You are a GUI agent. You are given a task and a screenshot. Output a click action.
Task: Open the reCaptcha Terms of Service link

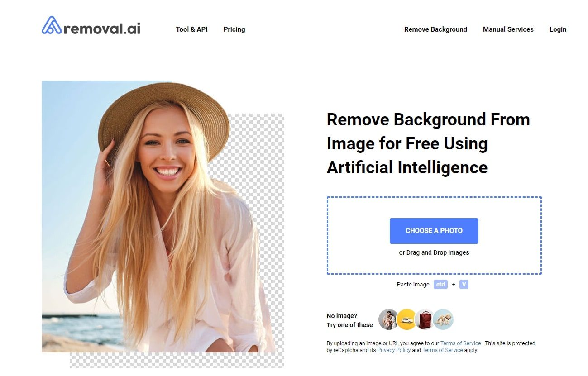pos(443,350)
